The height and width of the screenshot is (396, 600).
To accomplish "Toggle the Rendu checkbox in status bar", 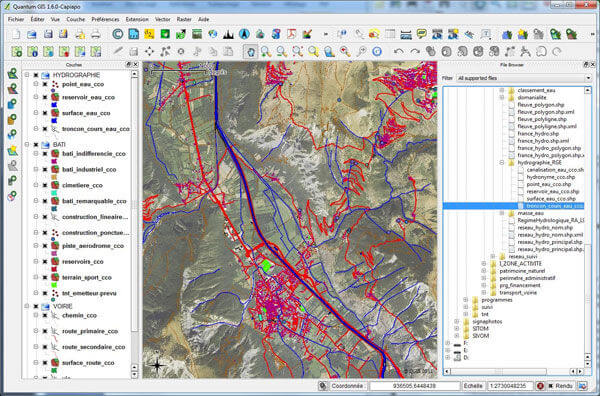I will click(x=551, y=386).
